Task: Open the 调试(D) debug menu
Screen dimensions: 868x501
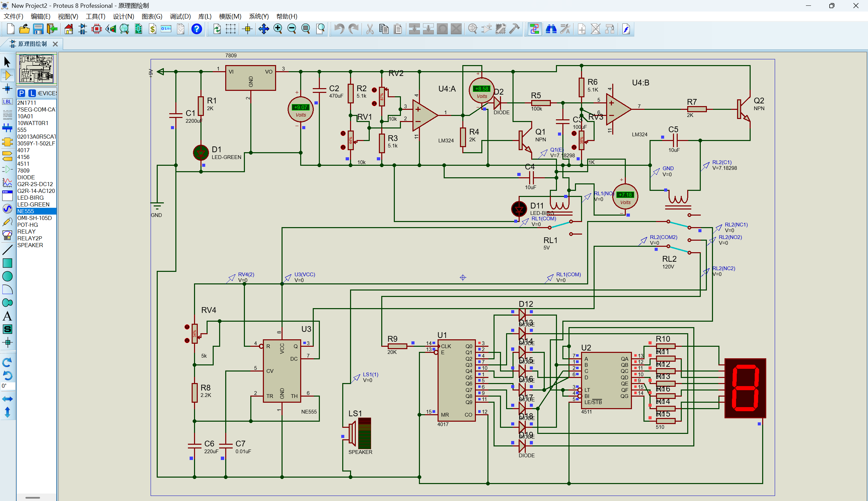Action: coord(180,16)
